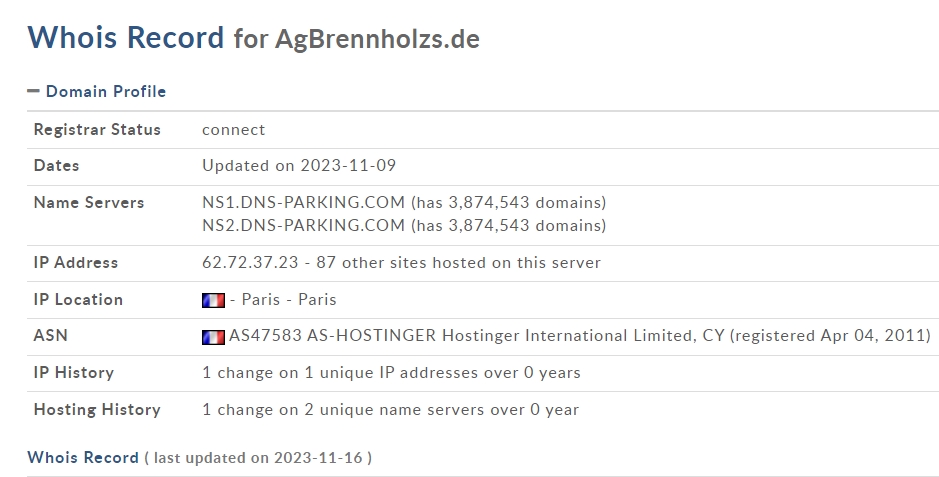
Task: Click the 'Whois Record' section heading at bottom
Action: click(x=83, y=457)
